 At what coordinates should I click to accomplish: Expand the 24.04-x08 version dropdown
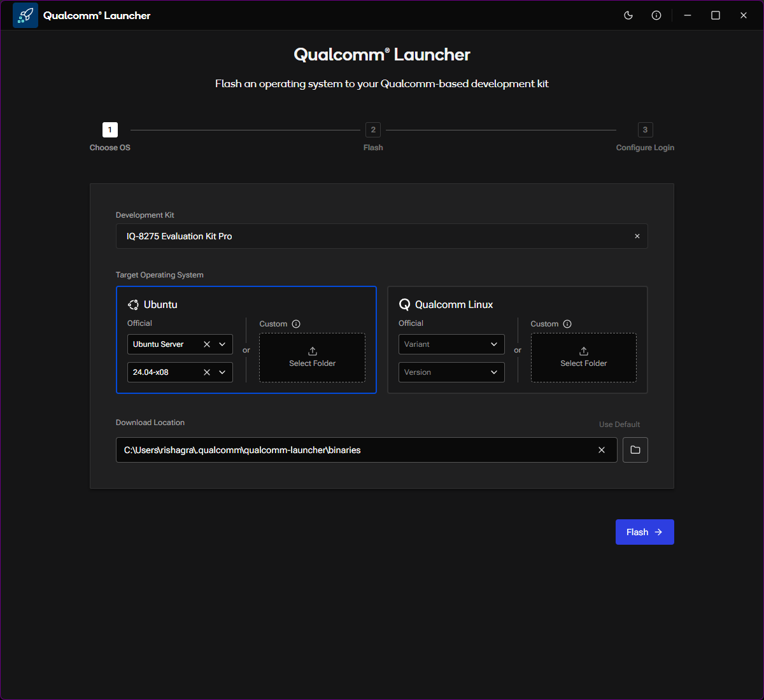(x=222, y=372)
